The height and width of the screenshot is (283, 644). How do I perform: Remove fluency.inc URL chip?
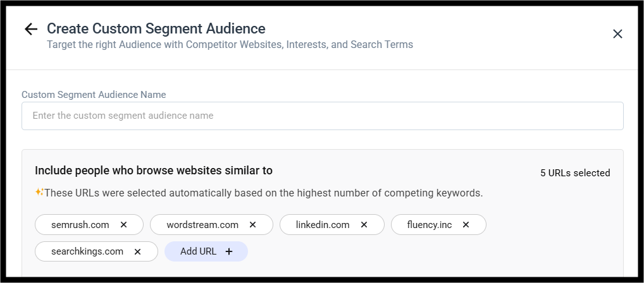pyautogui.click(x=466, y=225)
